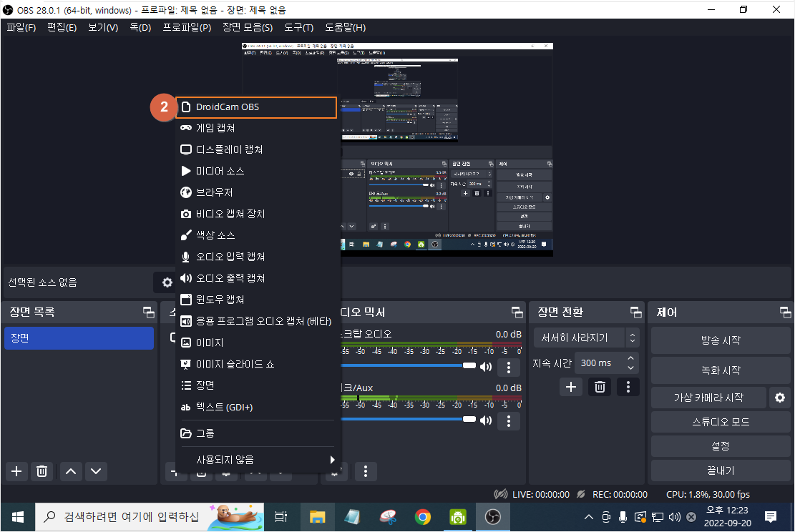Open the 서서히 사라지기 transition dropdown
The image size is (795, 532).
pos(586,338)
